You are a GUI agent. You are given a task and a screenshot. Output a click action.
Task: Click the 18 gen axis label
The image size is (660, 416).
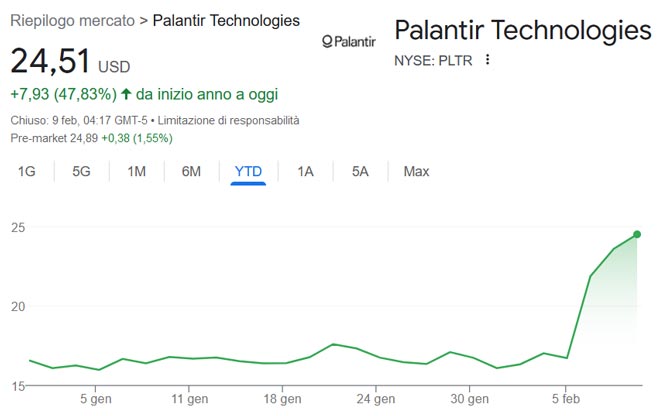pyautogui.click(x=283, y=399)
